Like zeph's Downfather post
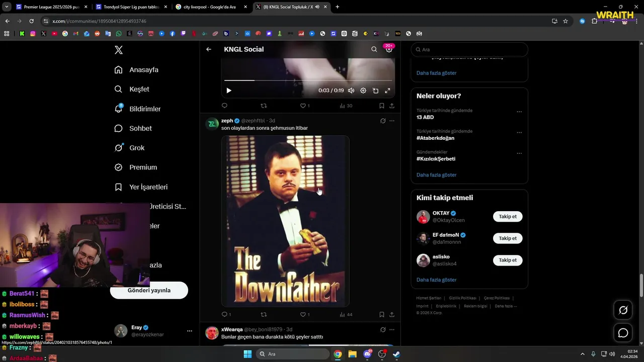644x362 pixels. [x=304, y=315]
